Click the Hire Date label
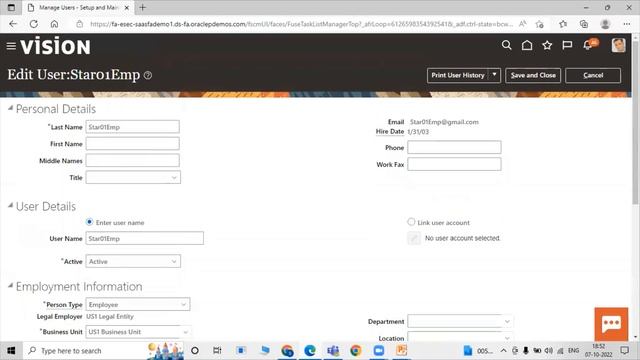 390,131
